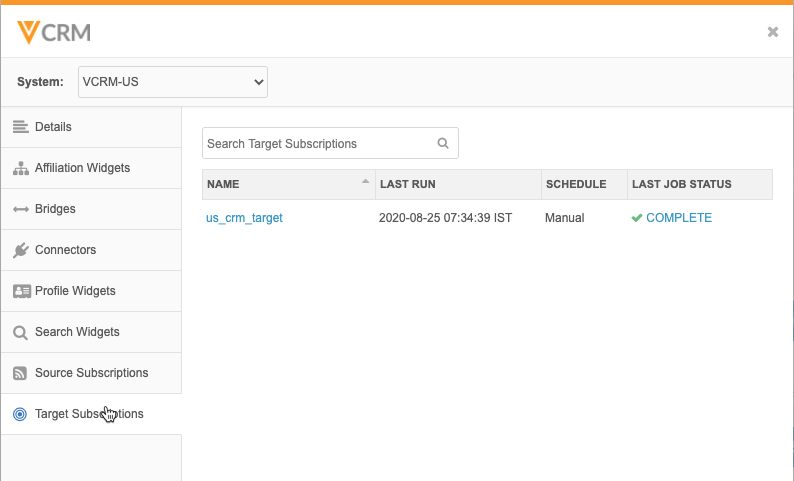Click the search magnifier in the search box
The height and width of the screenshot is (481, 794).
443,143
